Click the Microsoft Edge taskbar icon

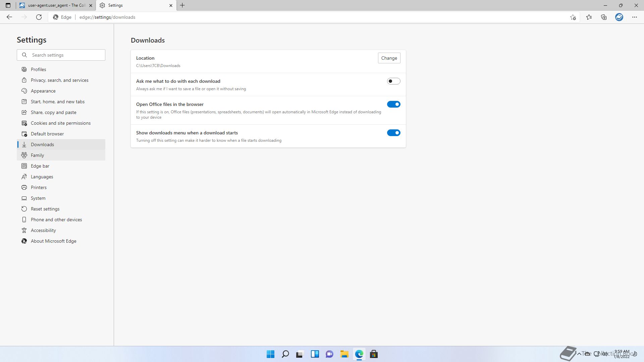[359, 354]
